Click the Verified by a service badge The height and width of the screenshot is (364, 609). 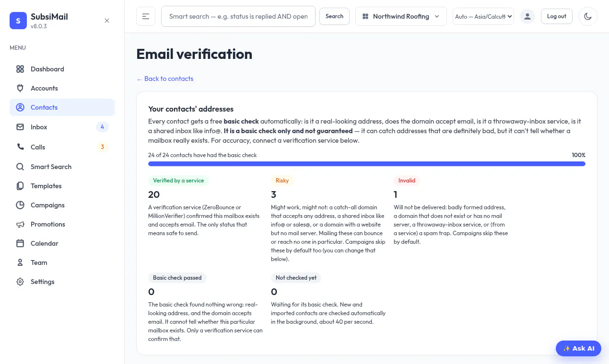(178, 181)
